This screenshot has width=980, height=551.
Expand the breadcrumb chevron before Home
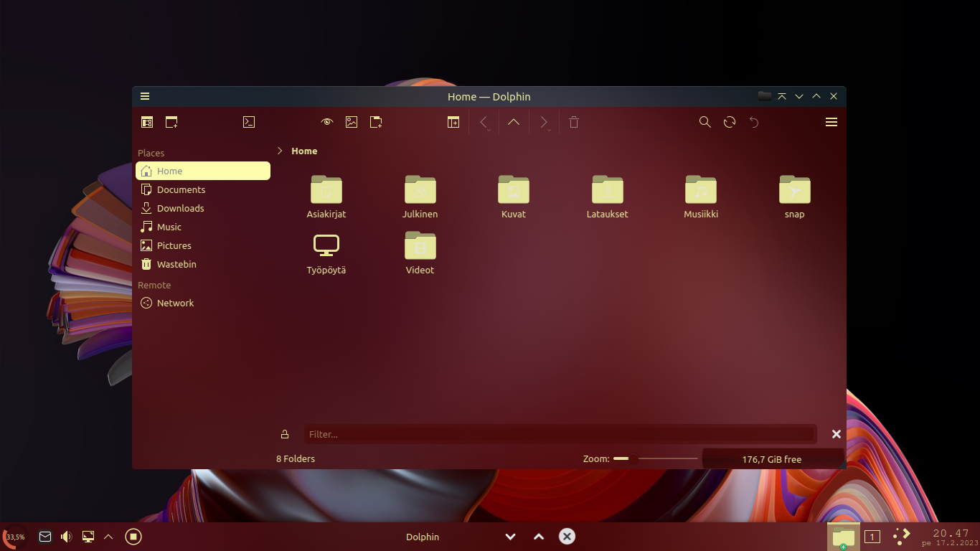point(280,151)
